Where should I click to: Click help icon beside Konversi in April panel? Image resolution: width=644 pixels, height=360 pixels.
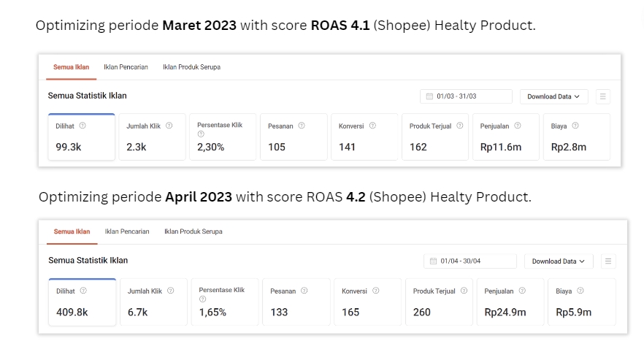[375, 291]
